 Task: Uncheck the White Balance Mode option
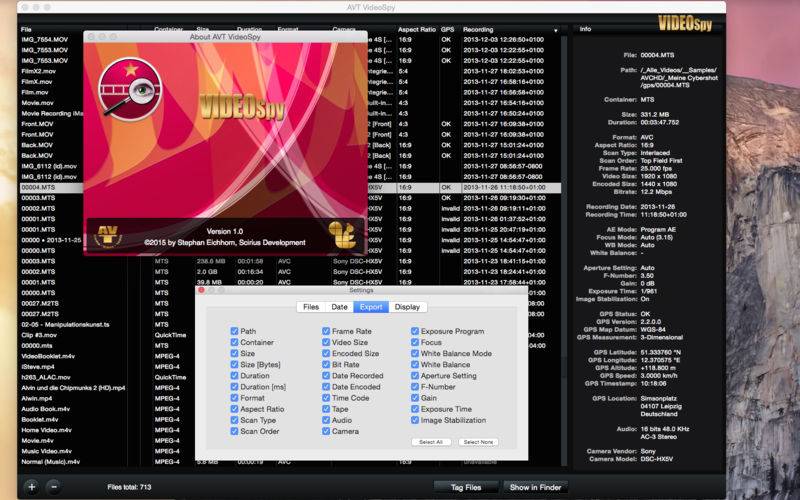pos(415,353)
